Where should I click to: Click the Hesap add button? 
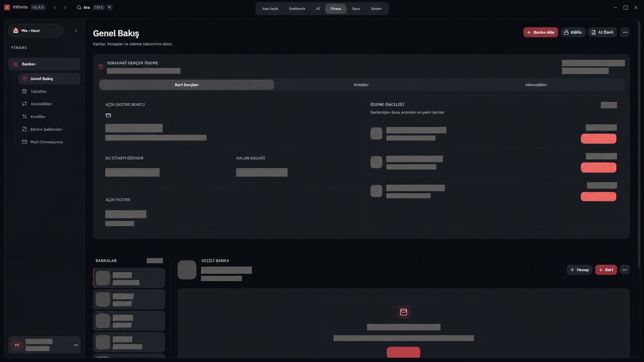tap(579, 270)
